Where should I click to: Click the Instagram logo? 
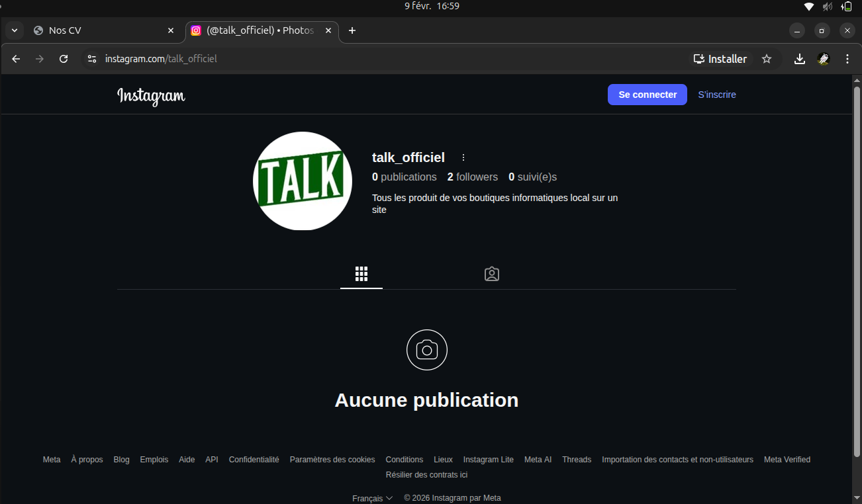pos(150,96)
